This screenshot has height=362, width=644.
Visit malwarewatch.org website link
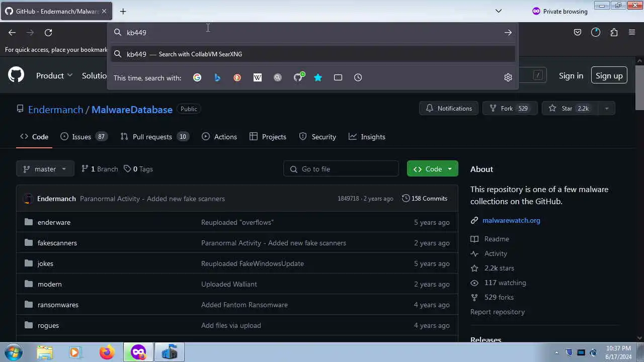(x=511, y=220)
